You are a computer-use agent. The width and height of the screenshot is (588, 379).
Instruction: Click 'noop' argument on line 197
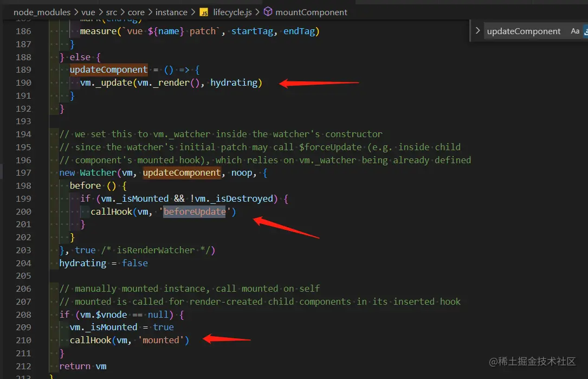pos(242,172)
